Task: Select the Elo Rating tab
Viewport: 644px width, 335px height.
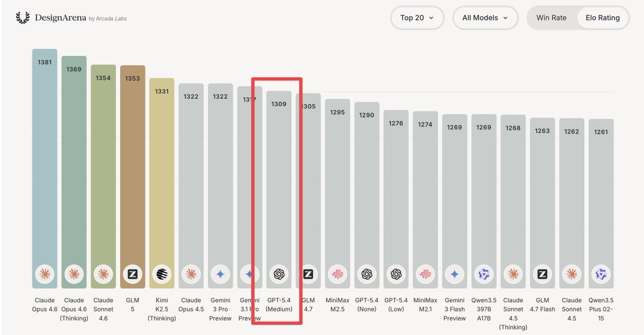Action: point(603,17)
